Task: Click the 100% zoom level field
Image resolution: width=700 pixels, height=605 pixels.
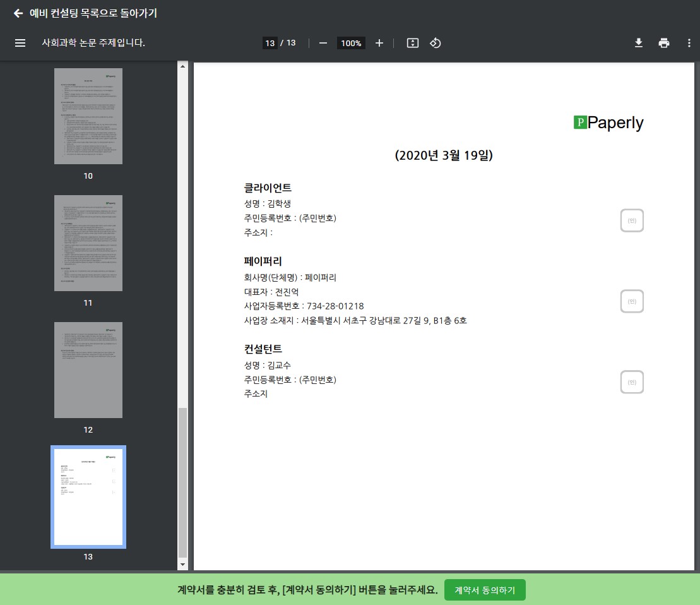Action: point(351,43)
